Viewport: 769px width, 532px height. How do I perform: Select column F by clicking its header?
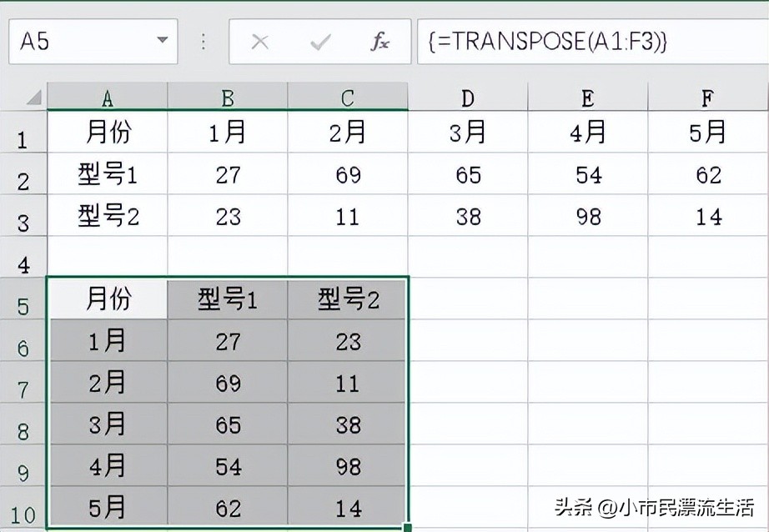706,97
